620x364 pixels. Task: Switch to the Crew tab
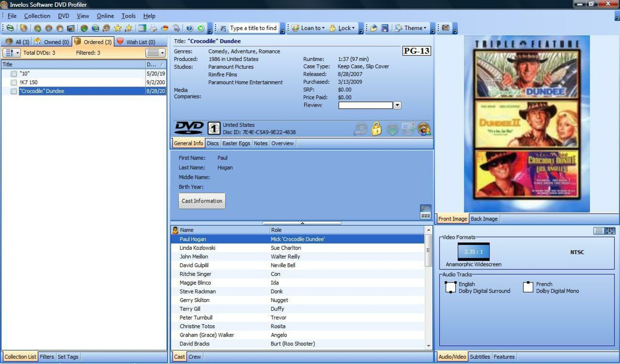coord(195,357)
